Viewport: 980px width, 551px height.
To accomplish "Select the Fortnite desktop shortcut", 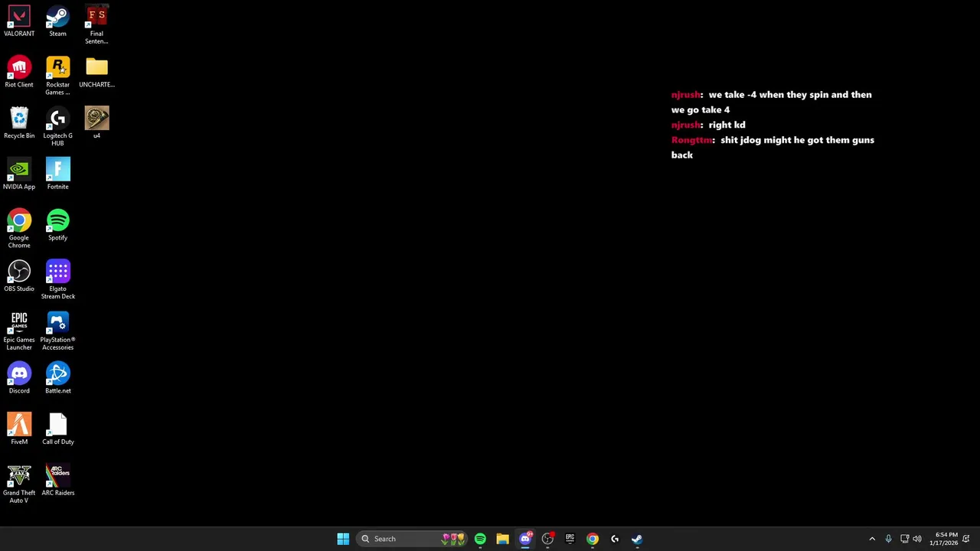I will [57, 174].
